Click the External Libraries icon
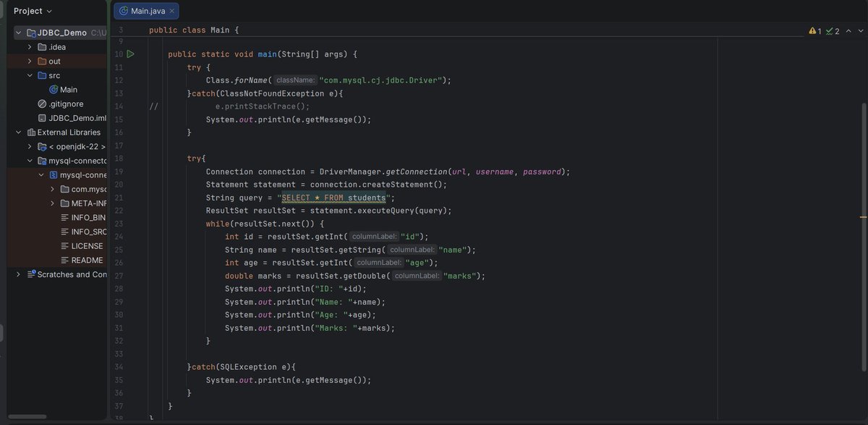This screenshot has width=868, height=425. (31, 132)
